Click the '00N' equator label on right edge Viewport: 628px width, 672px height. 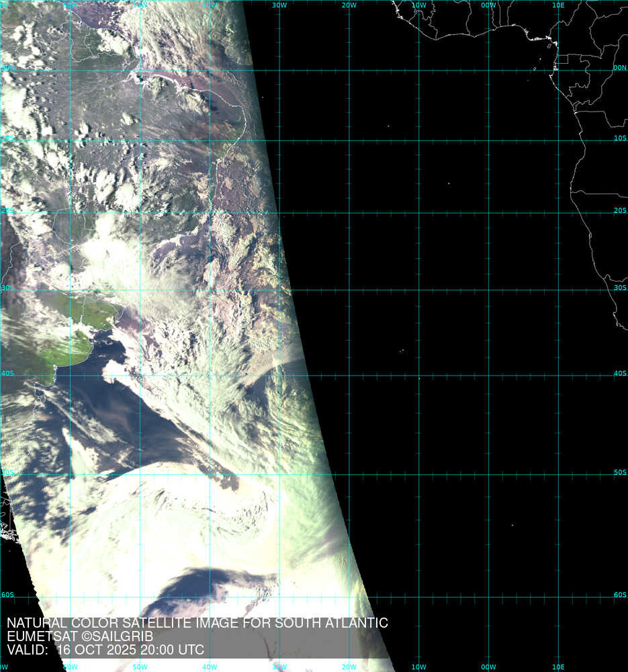pos(619,68)
